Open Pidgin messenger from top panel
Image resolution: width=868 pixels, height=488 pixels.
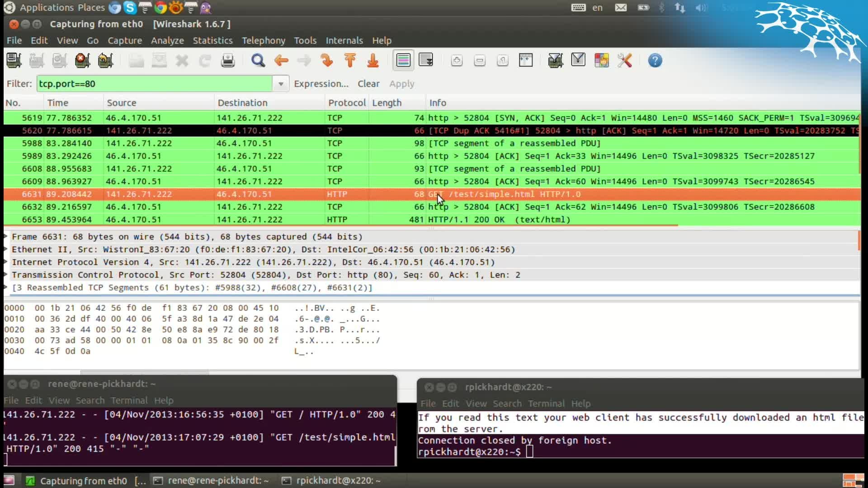pos(206,7)
